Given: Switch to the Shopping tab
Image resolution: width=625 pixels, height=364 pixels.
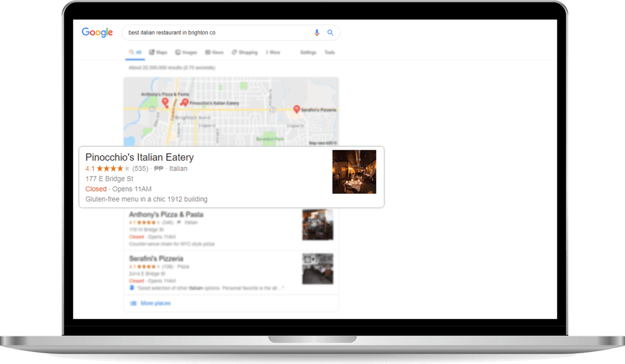Looking at the screenshot, I should click(x=245, y=52).
